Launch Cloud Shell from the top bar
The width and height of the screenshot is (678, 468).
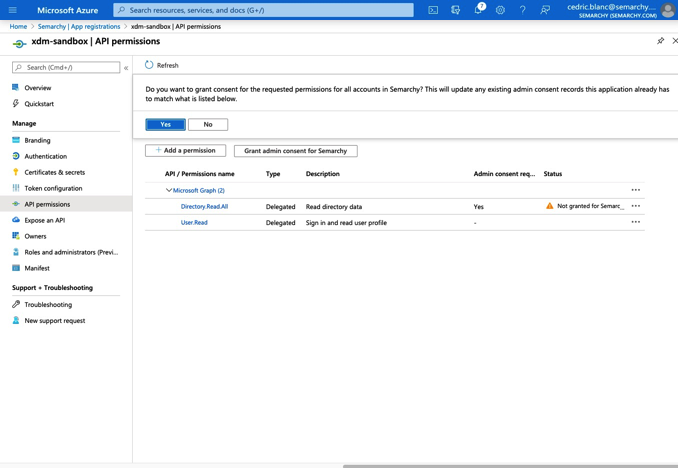(433, 10)
